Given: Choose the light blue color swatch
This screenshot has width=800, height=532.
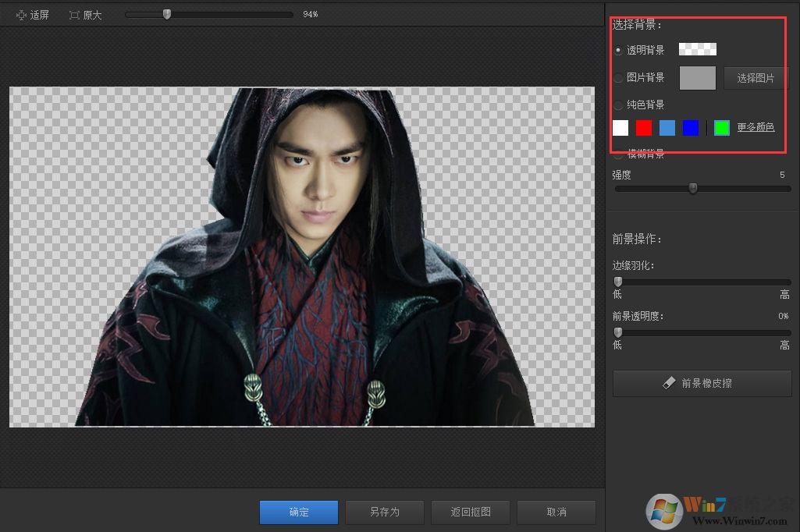Looking at the screenshot, I should point(667,128).
